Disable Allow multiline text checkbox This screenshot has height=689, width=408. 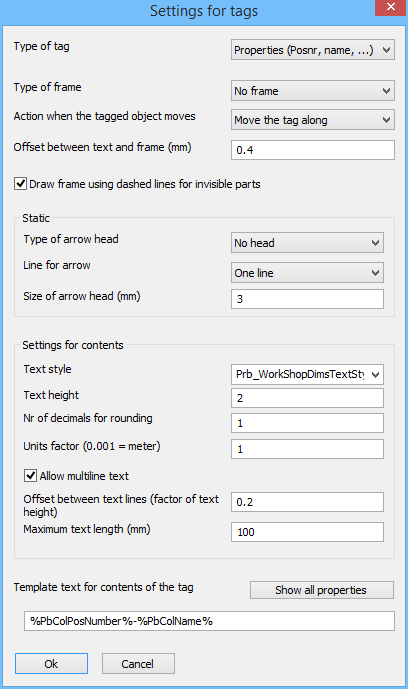tap(30, 475)
